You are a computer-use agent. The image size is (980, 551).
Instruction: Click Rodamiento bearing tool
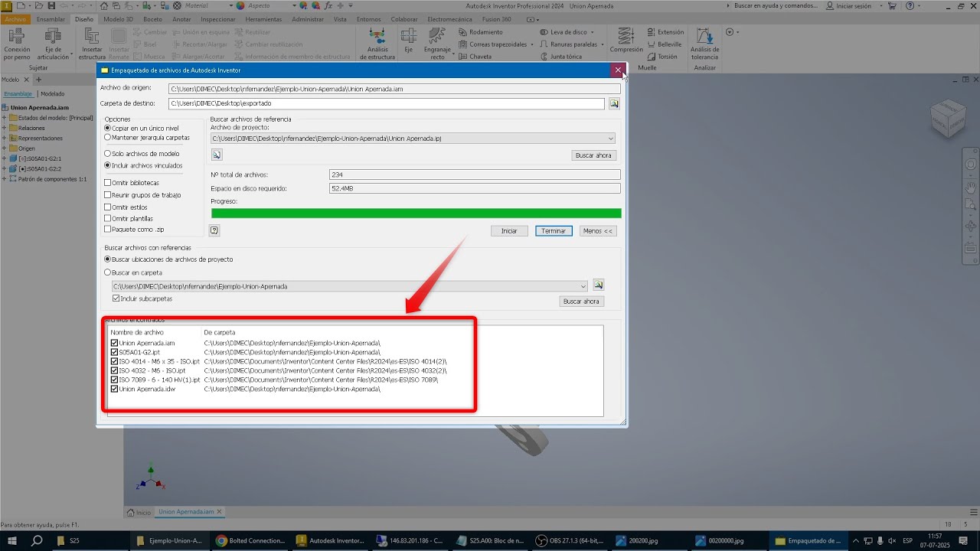coord(481,32)
